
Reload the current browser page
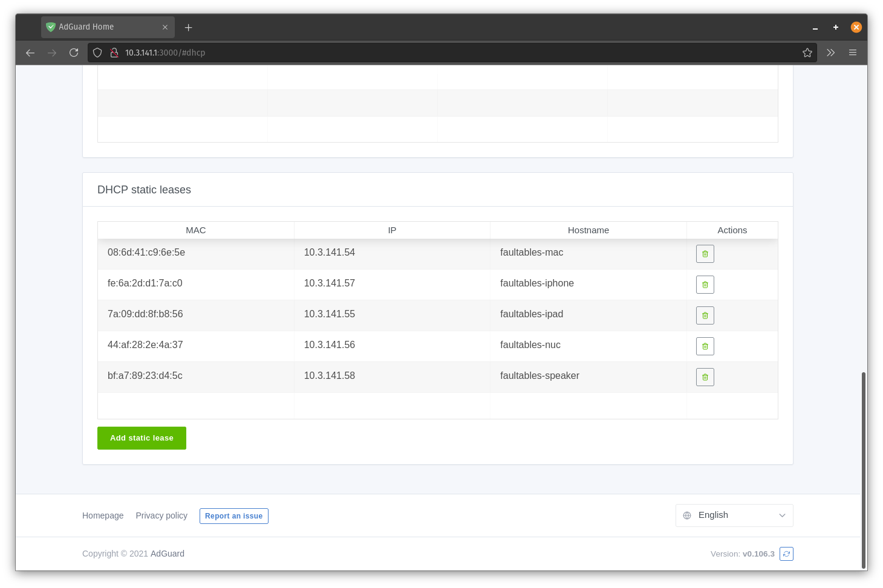[74, 53]
